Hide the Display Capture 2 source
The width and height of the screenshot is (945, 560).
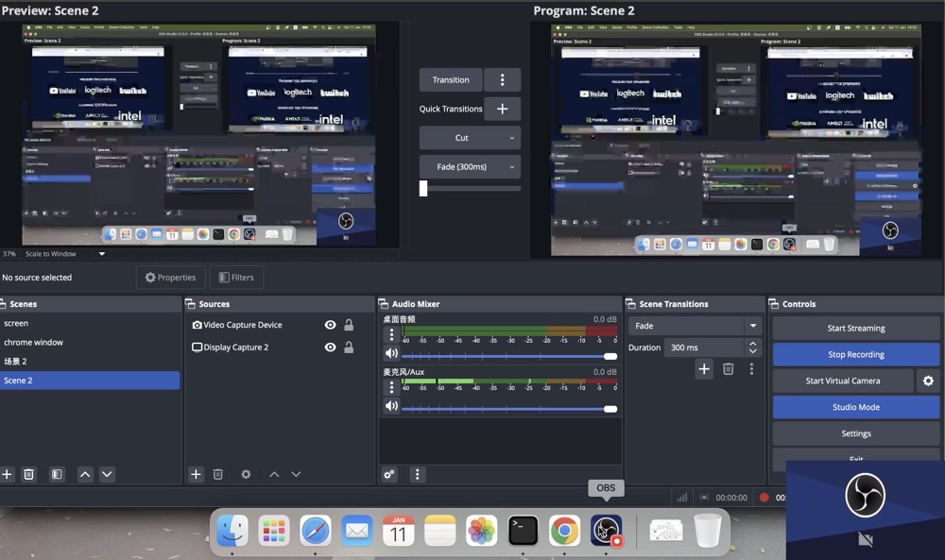tap(330, 348)
